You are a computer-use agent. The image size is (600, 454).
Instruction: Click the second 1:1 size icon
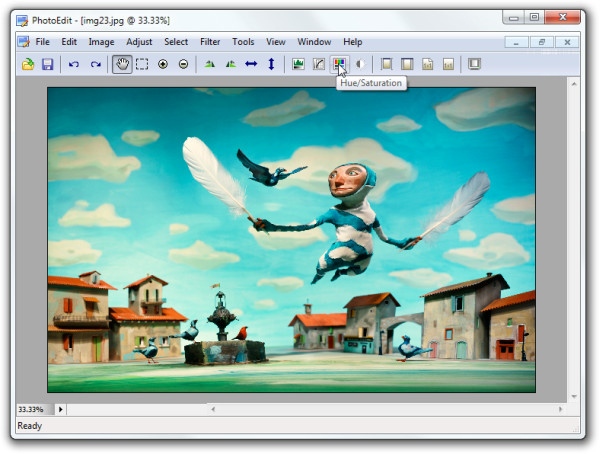click(448, 64)
